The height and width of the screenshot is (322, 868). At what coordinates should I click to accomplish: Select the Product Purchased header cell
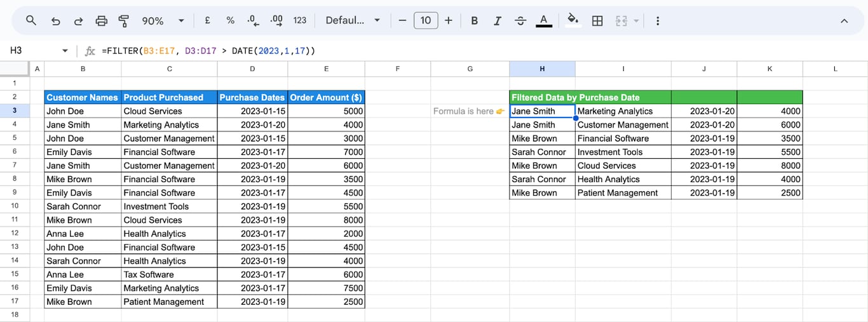coord(169,97)
